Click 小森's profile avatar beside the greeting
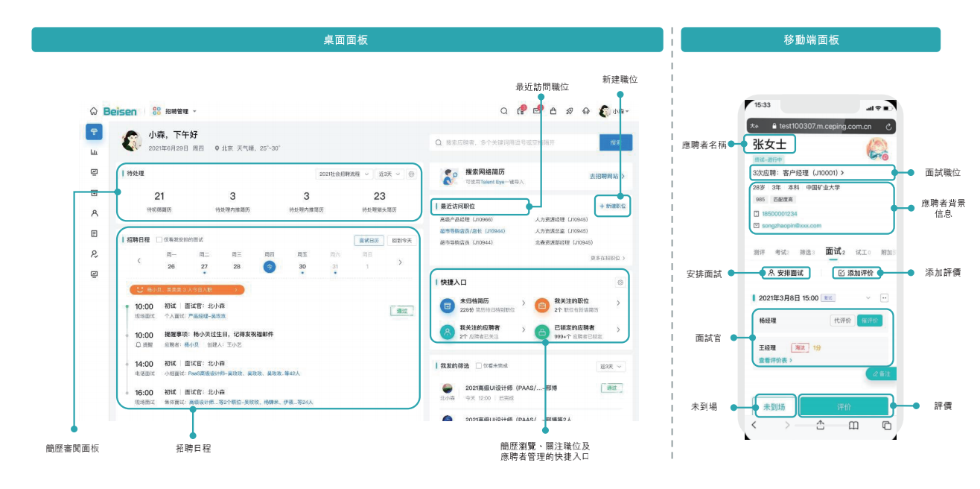Image resolution: width=980 pixels, height=489 pixels. [x=132, y=140]
